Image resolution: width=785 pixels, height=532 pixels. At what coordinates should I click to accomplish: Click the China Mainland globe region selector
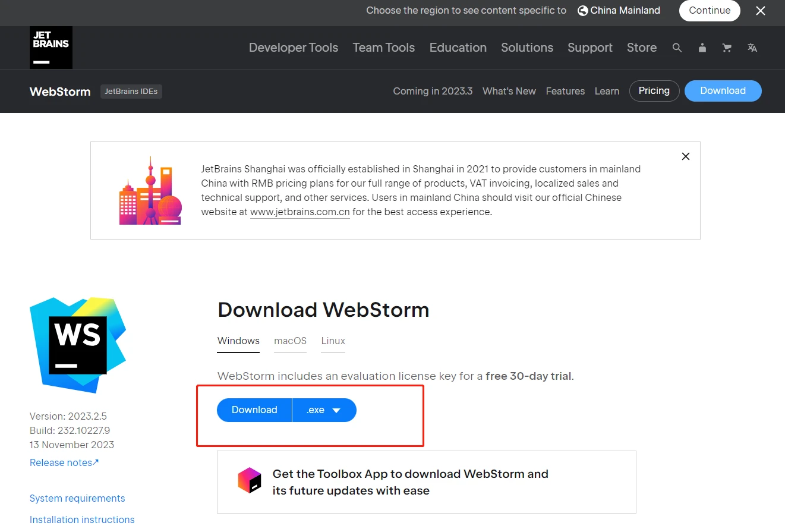click(x=619, y=11)
